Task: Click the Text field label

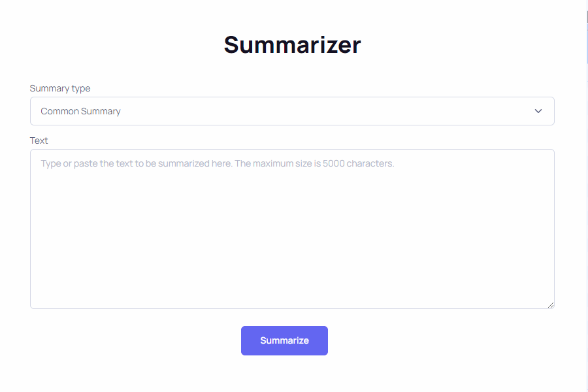Action: coord(39,140)
